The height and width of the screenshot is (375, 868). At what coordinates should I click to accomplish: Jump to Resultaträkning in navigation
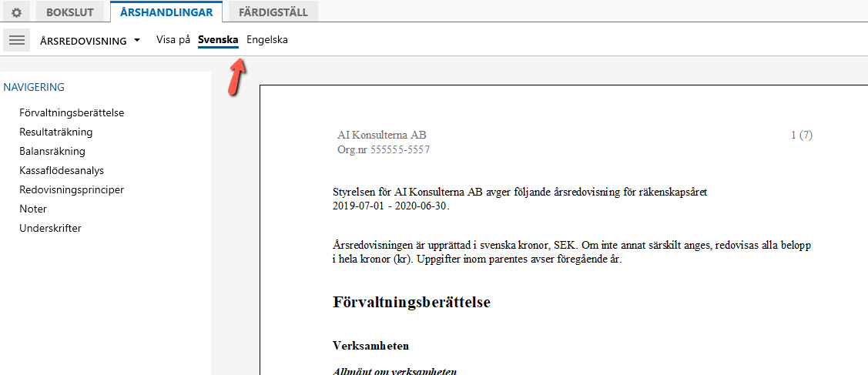click(56, 132)
